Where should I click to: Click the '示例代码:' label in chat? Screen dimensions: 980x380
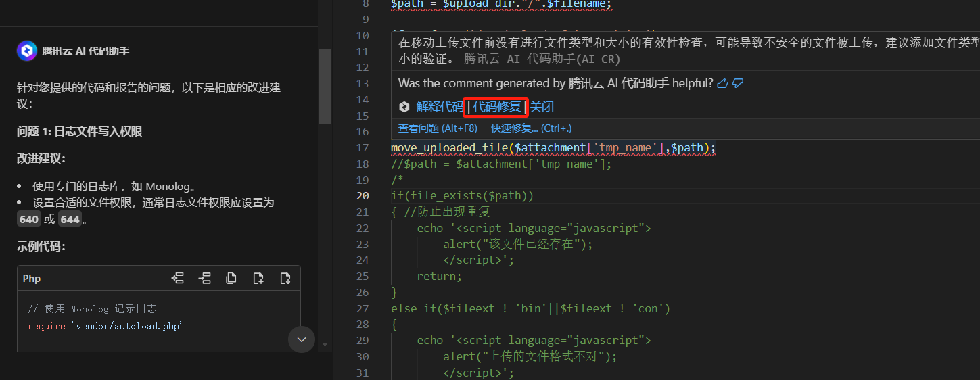pos(41,246)
